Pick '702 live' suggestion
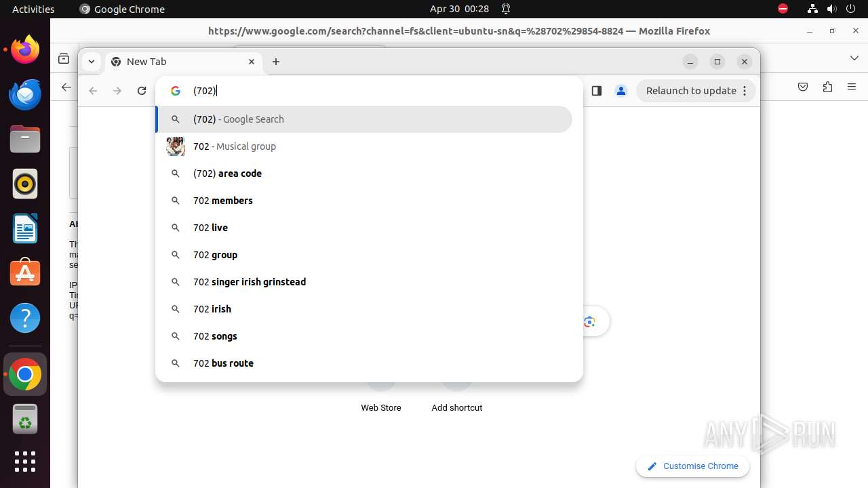The width and height of the screenshot is (868, 488). [364, 228]
